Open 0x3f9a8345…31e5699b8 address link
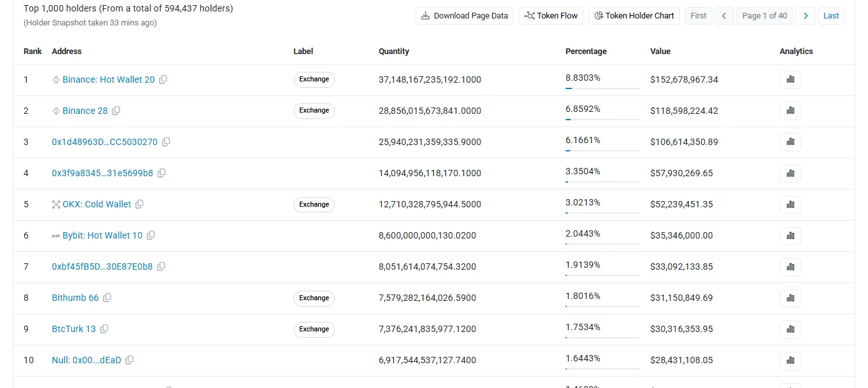Viewport: 868px width, 388px height. [102, 173]
